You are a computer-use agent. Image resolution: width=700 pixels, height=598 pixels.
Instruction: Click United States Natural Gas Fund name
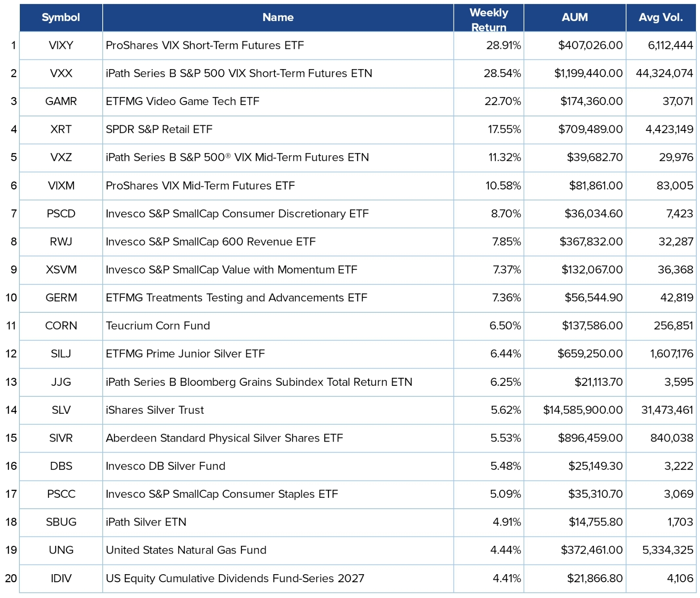pos(186,550)
